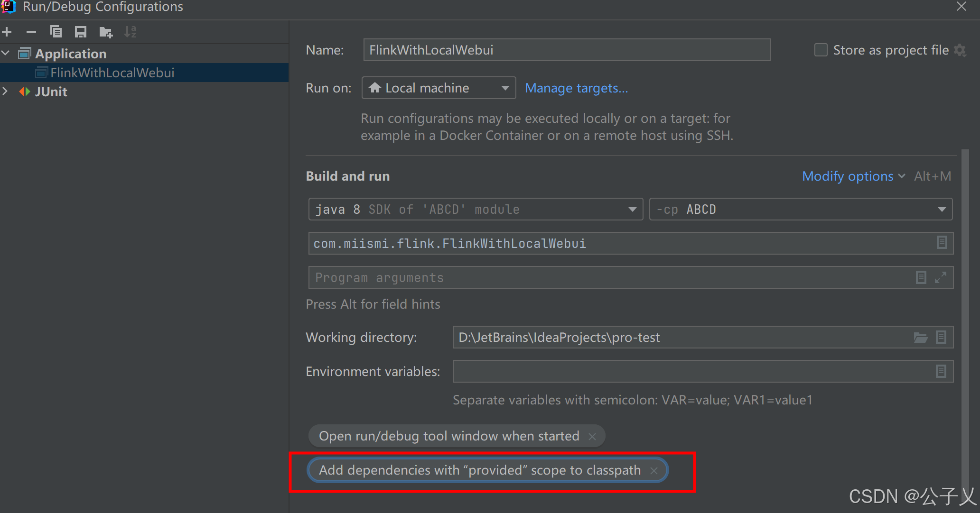Browse for working directory folder icon
Screen dimensions: 980x513
click(x=920, y=338)
